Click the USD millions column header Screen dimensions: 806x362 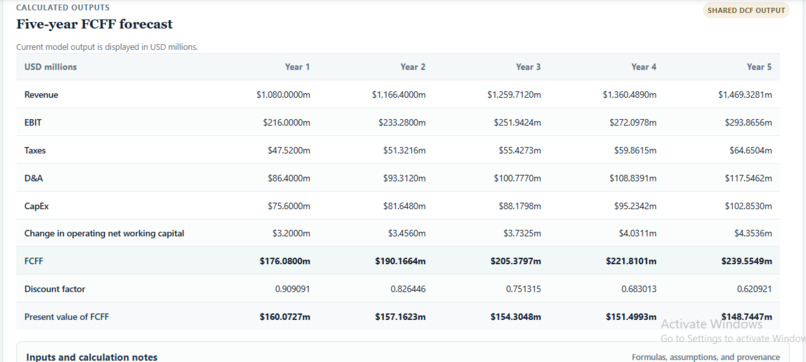tap(50, 67)
